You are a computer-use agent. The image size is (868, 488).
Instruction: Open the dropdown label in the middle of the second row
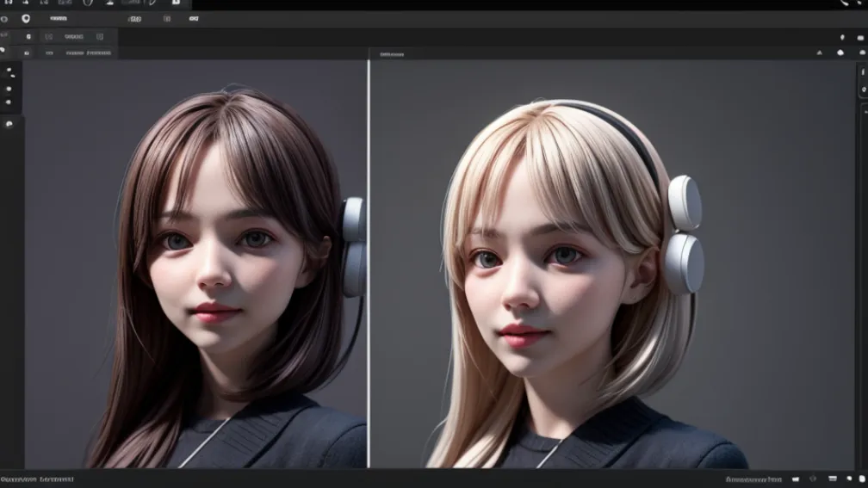point(134,18)
